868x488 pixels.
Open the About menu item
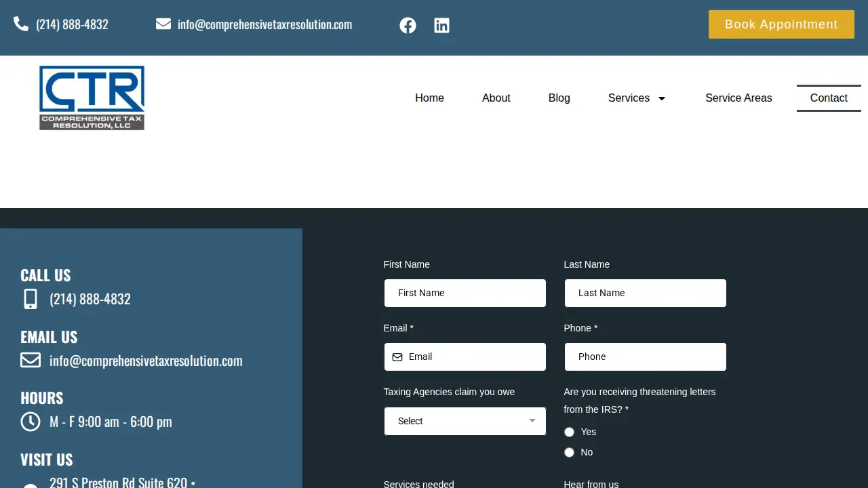(x=496, y=98)
